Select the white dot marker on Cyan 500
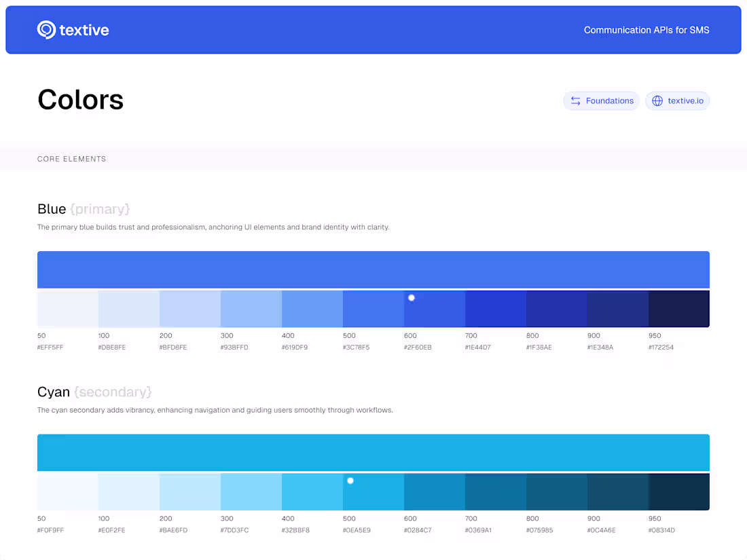Image resolution: width=747 pixels, height=560 pixels. point(350,481)
